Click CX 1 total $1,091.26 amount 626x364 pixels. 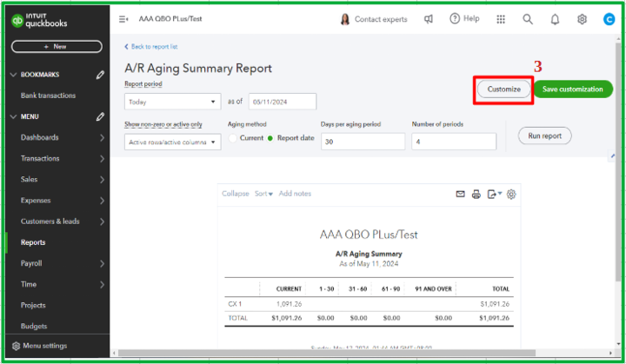point(495,304)
